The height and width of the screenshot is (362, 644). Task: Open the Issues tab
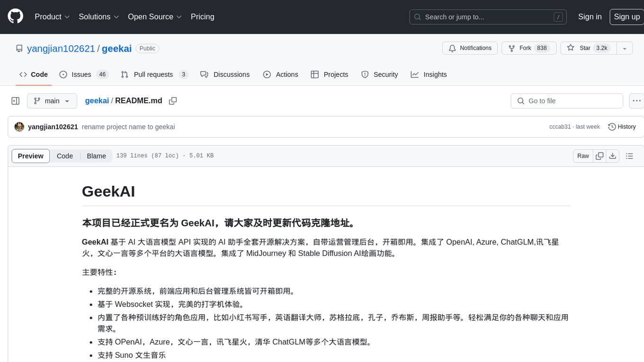tap(83, 74)
